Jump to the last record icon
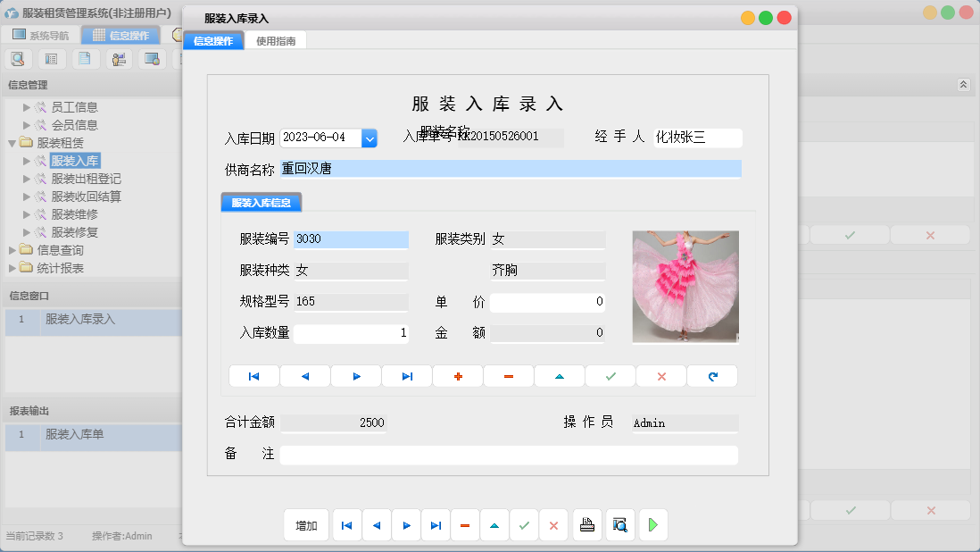Viewport: 980px width, 552px height. click(407, 375)
